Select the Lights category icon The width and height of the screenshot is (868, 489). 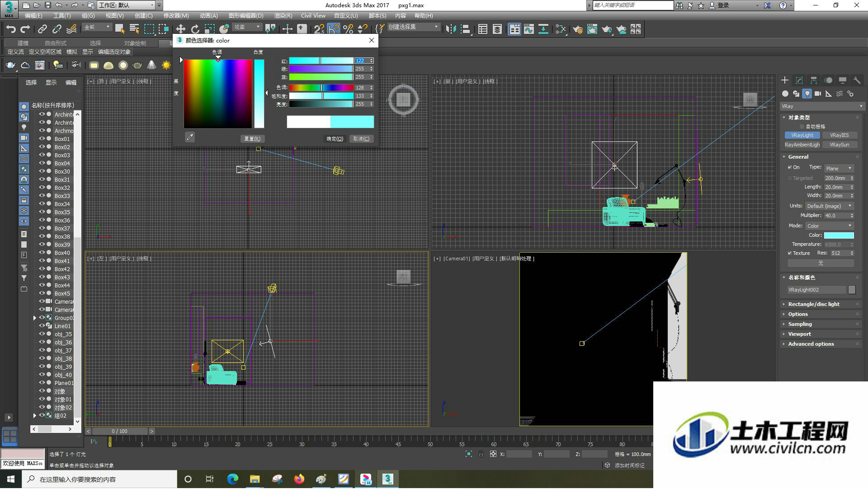(807, 94)
